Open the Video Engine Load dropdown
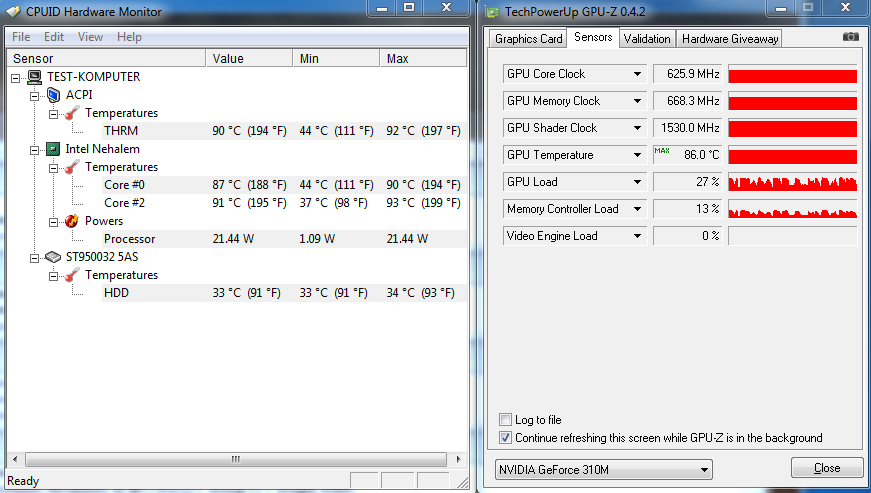 click(637, 236)
